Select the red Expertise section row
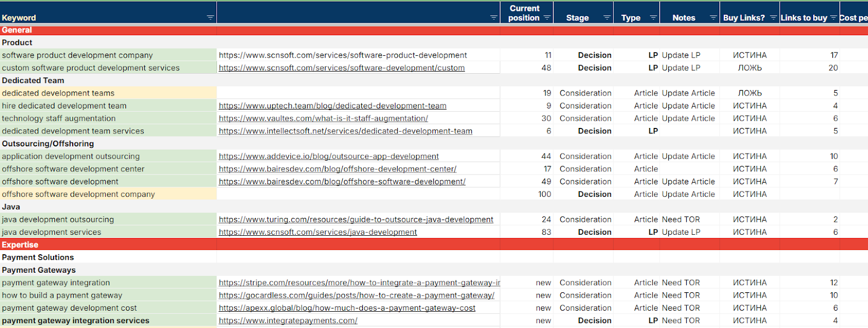 434,245
